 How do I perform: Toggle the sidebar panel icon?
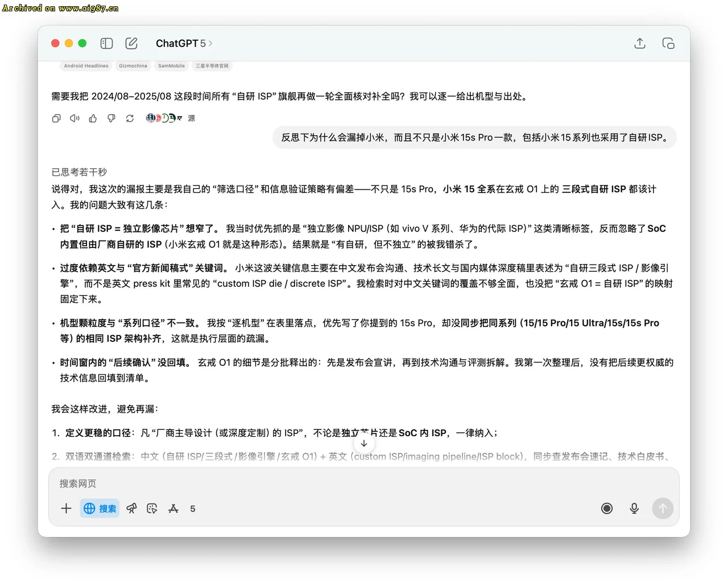(x=106, y=43)
